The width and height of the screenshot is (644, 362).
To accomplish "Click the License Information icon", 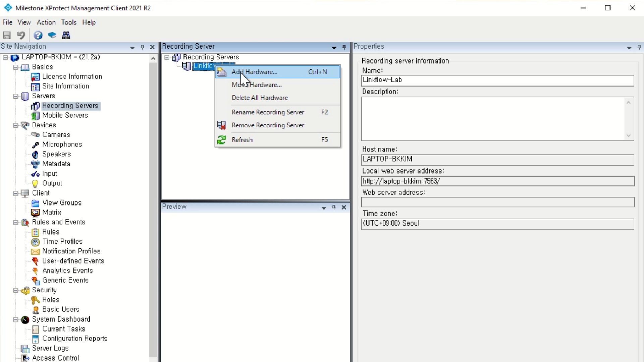I will (35, 77).
